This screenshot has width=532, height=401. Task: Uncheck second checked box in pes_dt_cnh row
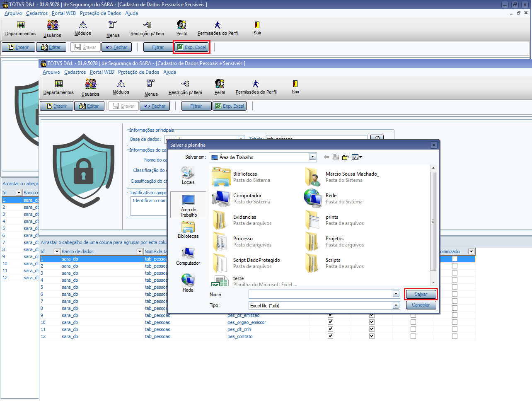(x=372, y=329)
